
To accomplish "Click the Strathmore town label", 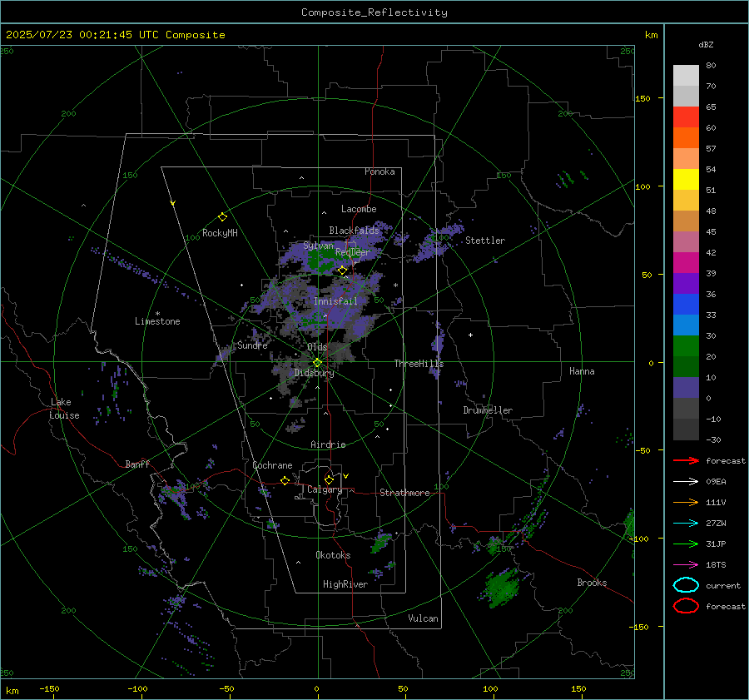I will pos(404,493).
